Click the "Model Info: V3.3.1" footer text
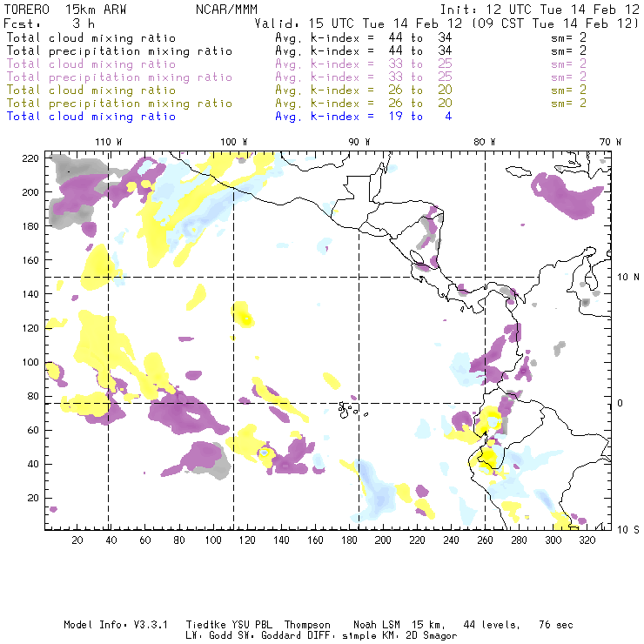644x644 pixels. coord(116,625)
